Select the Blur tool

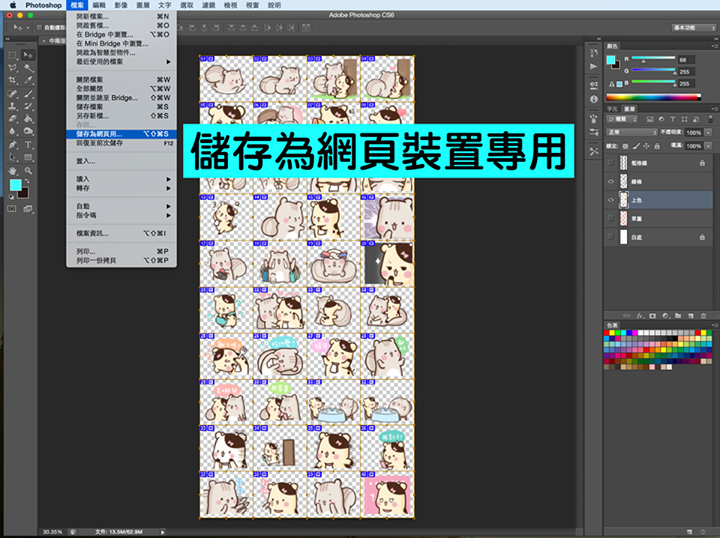[x=13, y=131]
